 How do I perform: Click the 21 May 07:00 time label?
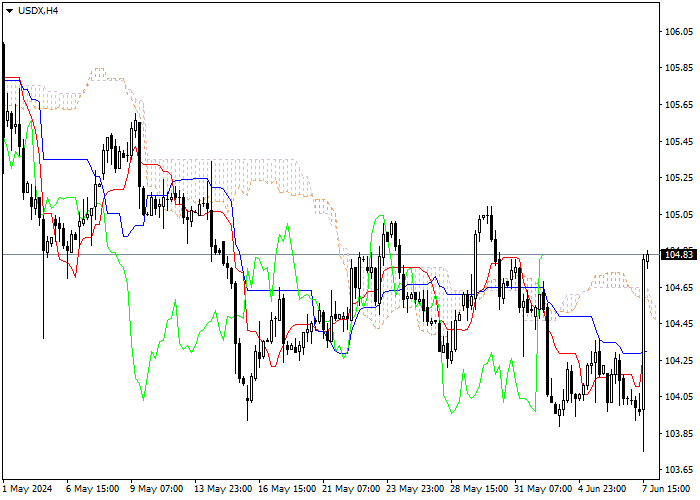click(x=351, y=489)
